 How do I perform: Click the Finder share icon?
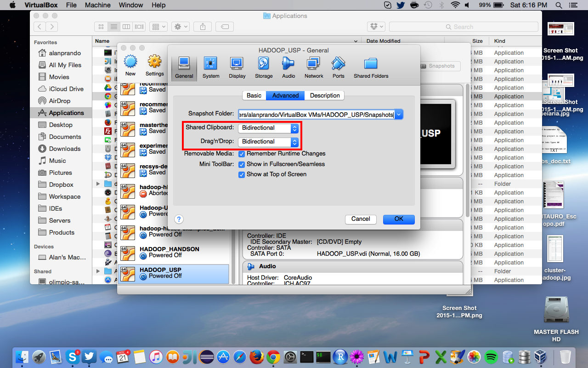pyautogui.click(x=202, y=27)
